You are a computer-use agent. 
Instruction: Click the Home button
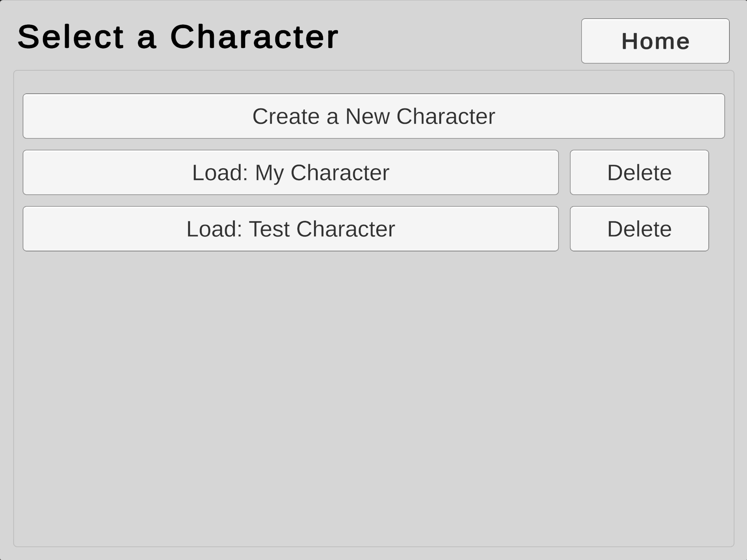(655, 41)
